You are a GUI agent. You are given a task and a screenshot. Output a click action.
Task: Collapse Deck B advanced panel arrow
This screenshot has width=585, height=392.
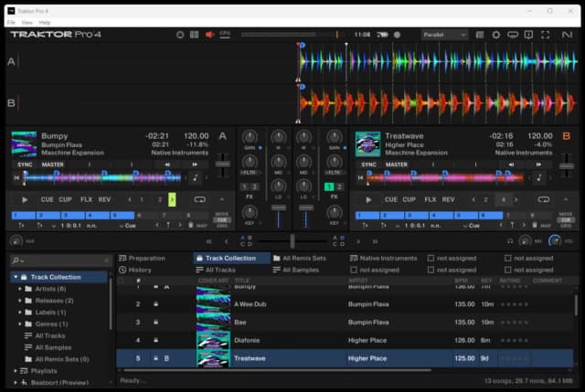pos(566,199)
